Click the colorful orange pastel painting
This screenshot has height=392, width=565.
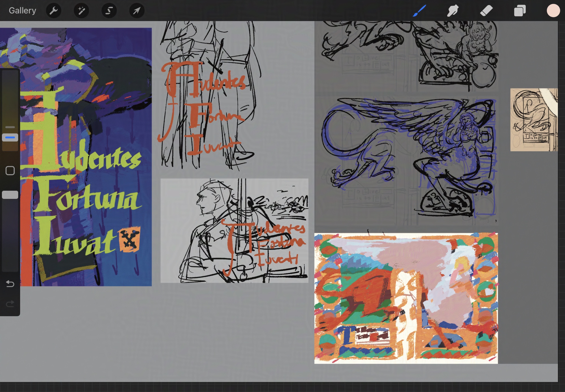406,298
